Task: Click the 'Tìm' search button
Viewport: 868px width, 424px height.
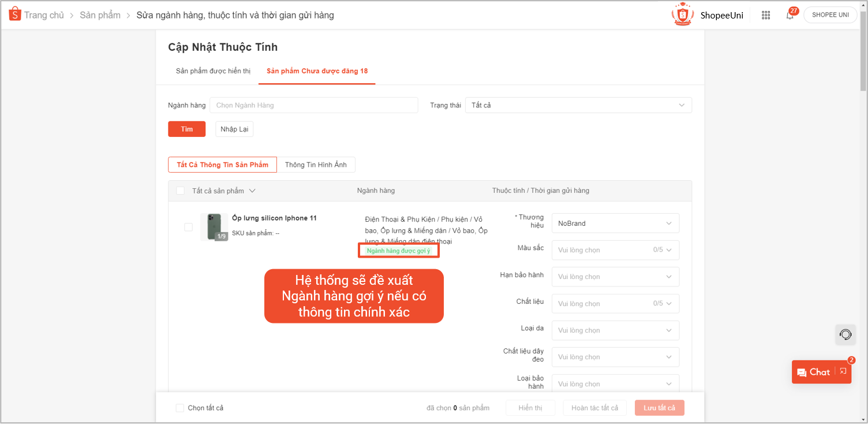Action: click(x=186, y=129)
